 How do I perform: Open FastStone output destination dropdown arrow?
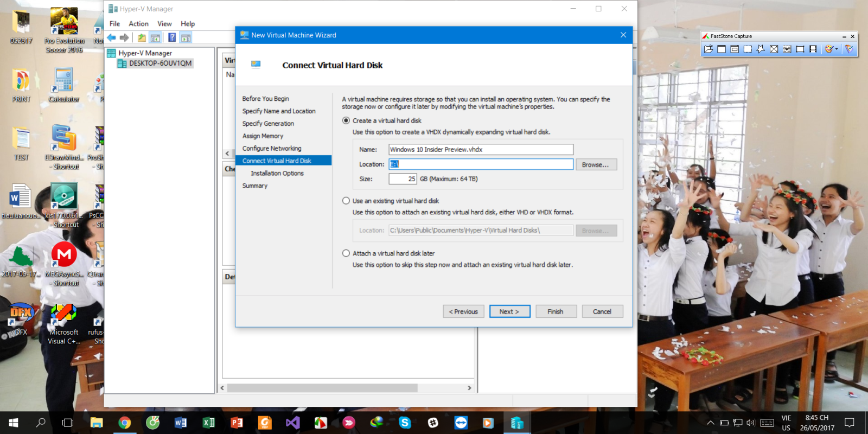[x=837, y=49]
